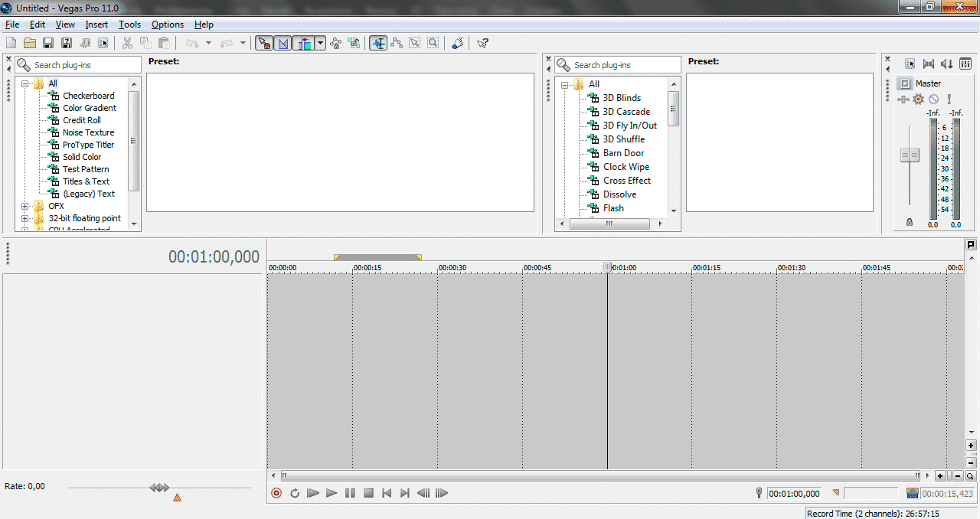This screenshot has width=980, height=519.
Task: Collapse the All folder in transitions tree
Action: 565,84
